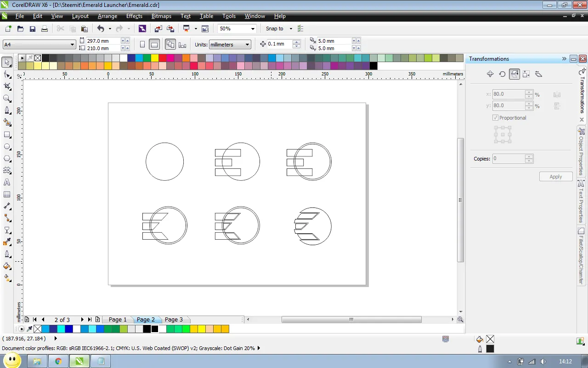588x368 pixels.
Task: Expand the color palette flyout arrow
Action: (x=22, y=58)
